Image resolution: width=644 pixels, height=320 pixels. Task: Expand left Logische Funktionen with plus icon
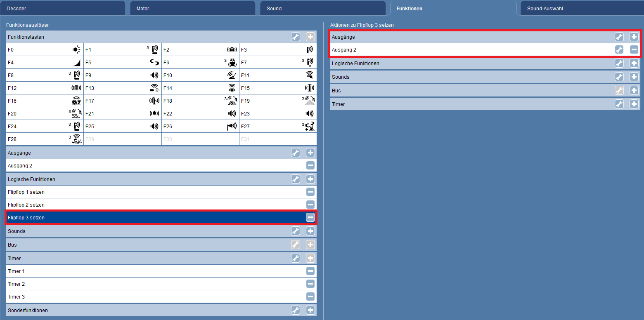[310, 179]
